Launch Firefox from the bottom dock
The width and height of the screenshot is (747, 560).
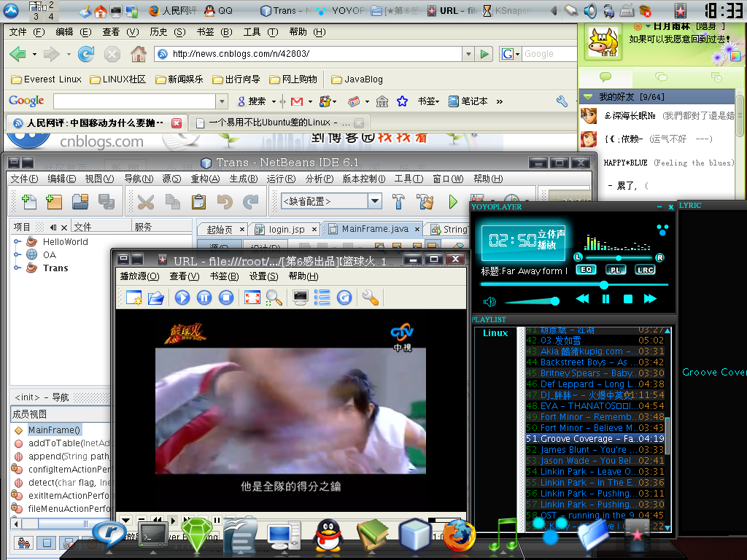click(x=460, y=536)
